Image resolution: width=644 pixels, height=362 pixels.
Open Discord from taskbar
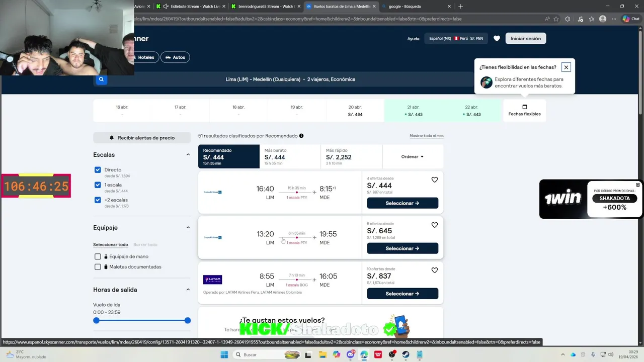[x=350, y=354]
